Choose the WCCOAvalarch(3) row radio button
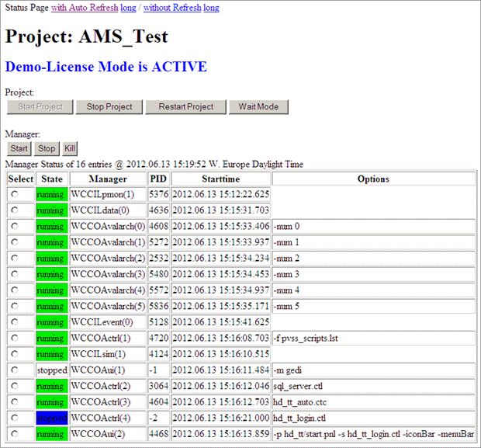The width and height of the screenshot is (481, 448). click(15, 275)
